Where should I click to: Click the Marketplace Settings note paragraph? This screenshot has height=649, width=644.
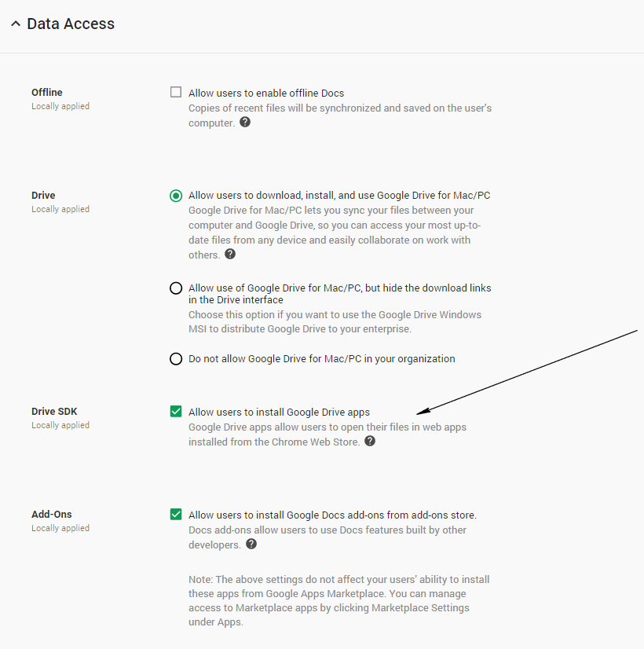(x=338, y=600)
